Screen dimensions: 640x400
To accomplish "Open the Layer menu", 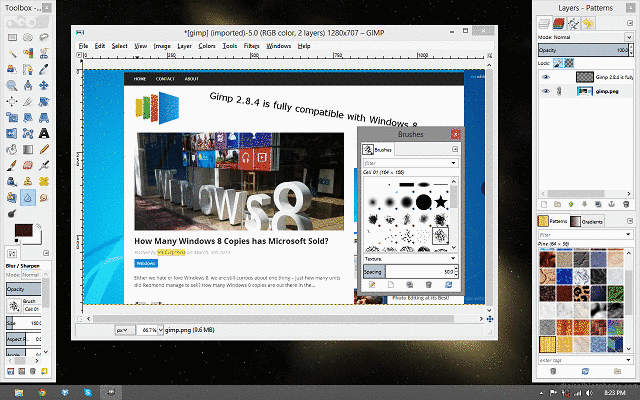I will (x=184, y=46).
